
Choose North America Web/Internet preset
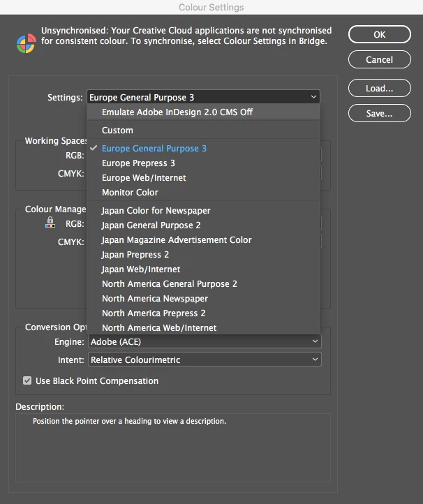point(203,327)
